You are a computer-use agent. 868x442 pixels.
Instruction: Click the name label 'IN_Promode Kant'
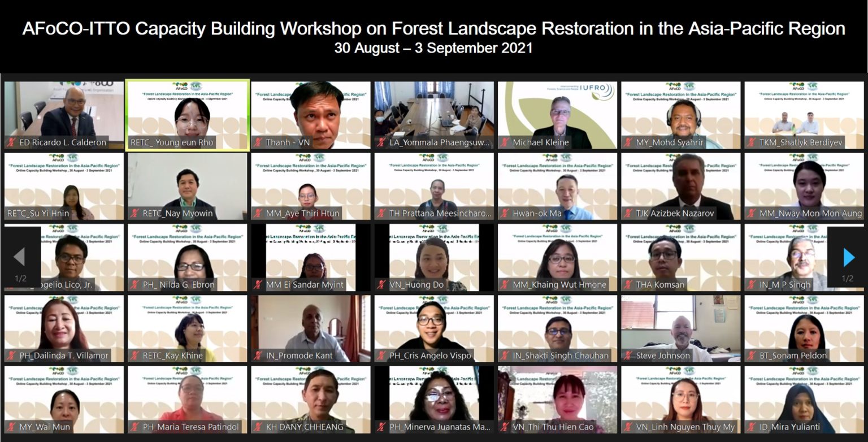pyautogui.click(x=300, y=356)
